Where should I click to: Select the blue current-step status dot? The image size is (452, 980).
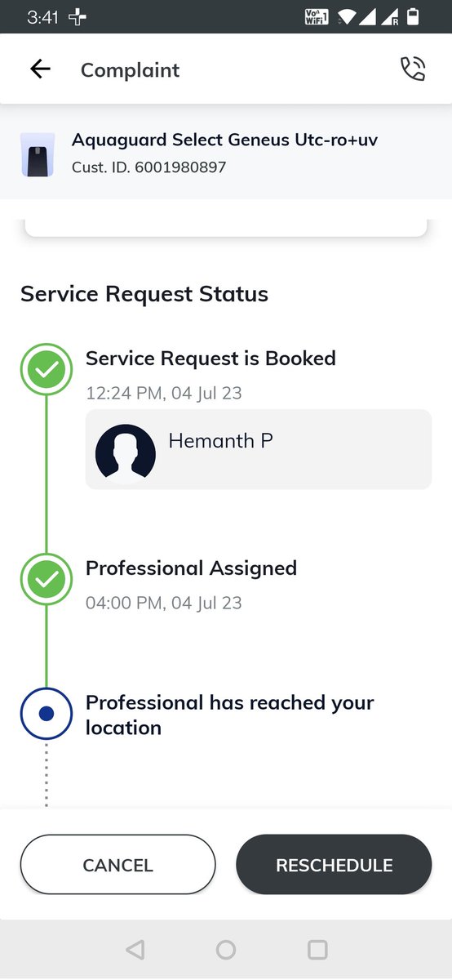47,714
